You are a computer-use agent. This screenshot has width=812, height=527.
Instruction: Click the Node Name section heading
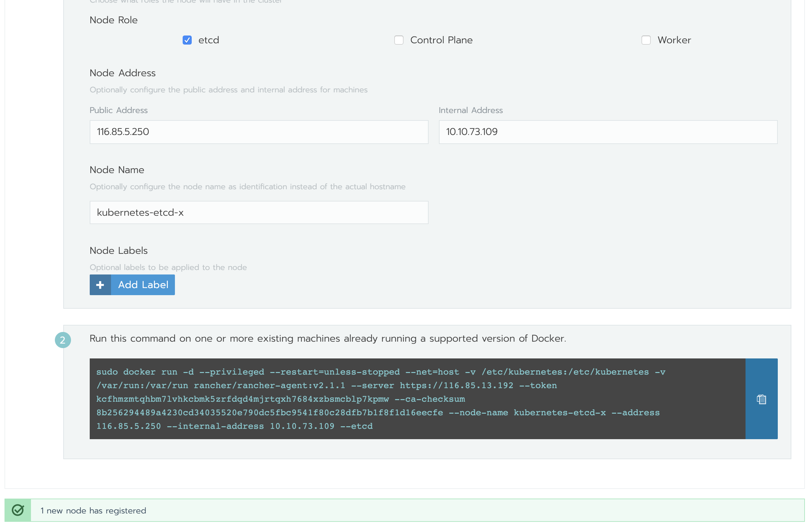[x=117, y=170]
